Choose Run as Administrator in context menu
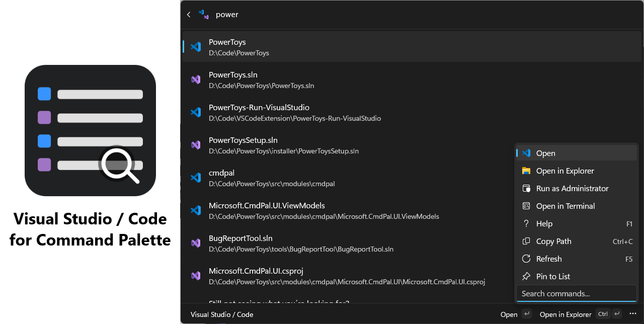The width and height of the screenshot is (644, 324). [577, 188]
